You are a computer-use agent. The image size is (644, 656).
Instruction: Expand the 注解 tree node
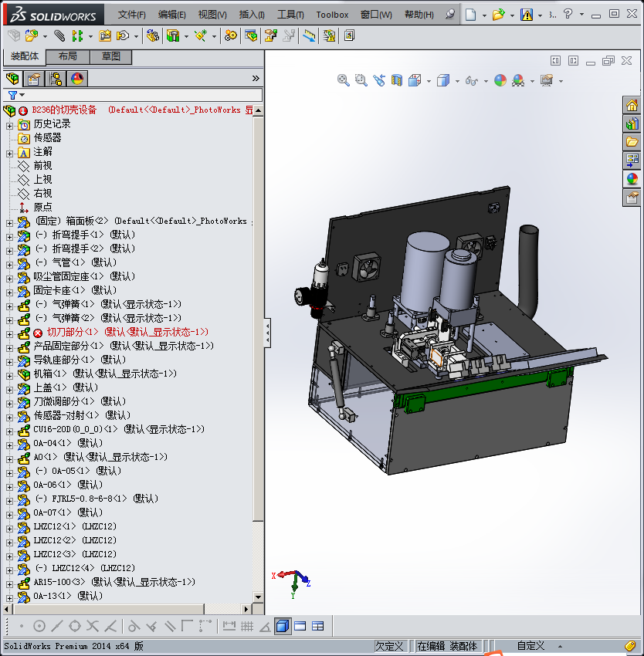pyautogui.click(x=9, y=154)
